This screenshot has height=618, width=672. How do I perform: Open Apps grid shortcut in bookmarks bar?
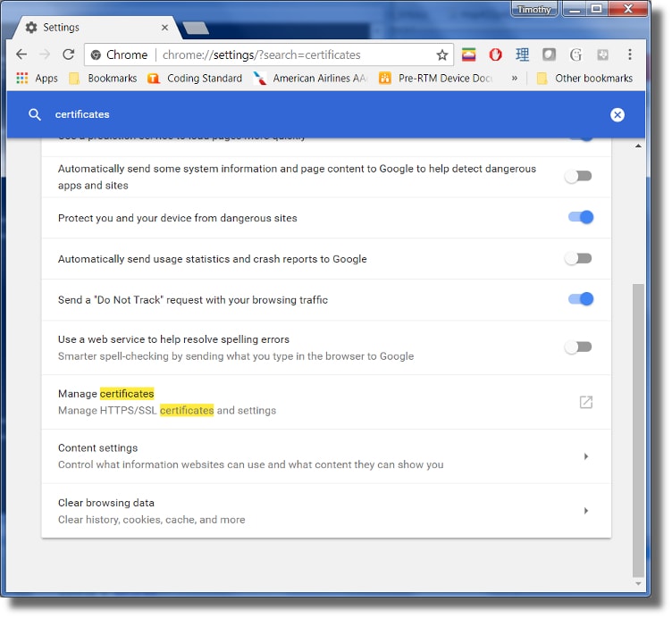pyautogui.click(x=37, y=79)
